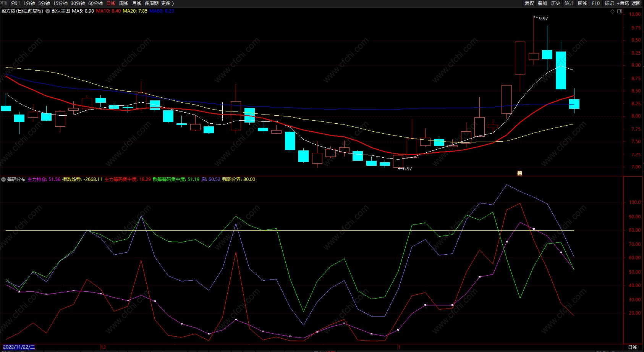This screenshot has height=352, width=644.
Task: Select the 60分钟 period tab
Action: pos(95,3)
